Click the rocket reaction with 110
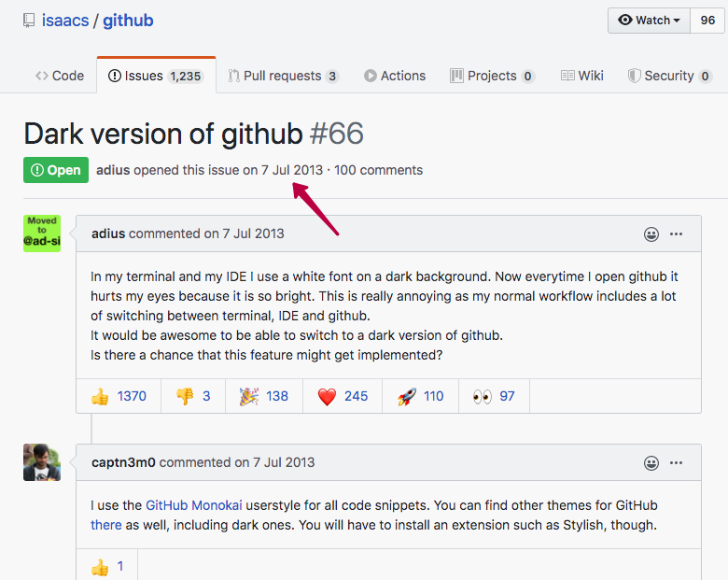The width and height of the screenshot is (728, 580). 420,396
